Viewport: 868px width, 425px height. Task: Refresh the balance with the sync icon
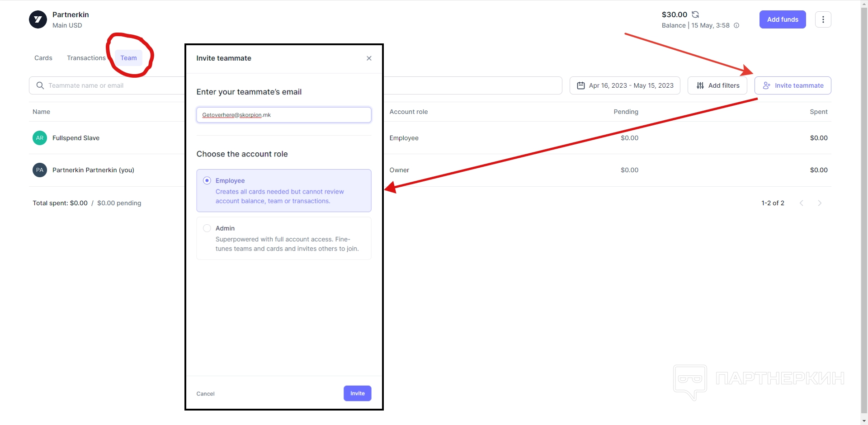pos(695,14)
